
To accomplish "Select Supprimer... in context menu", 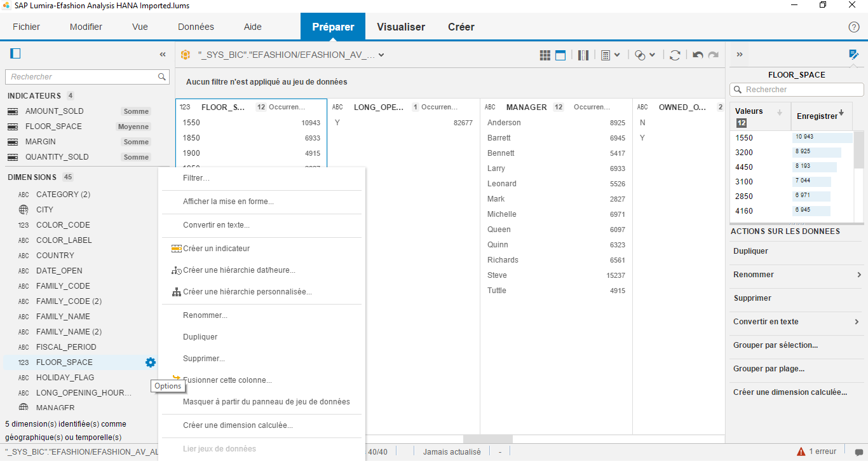I will [204, 359].
